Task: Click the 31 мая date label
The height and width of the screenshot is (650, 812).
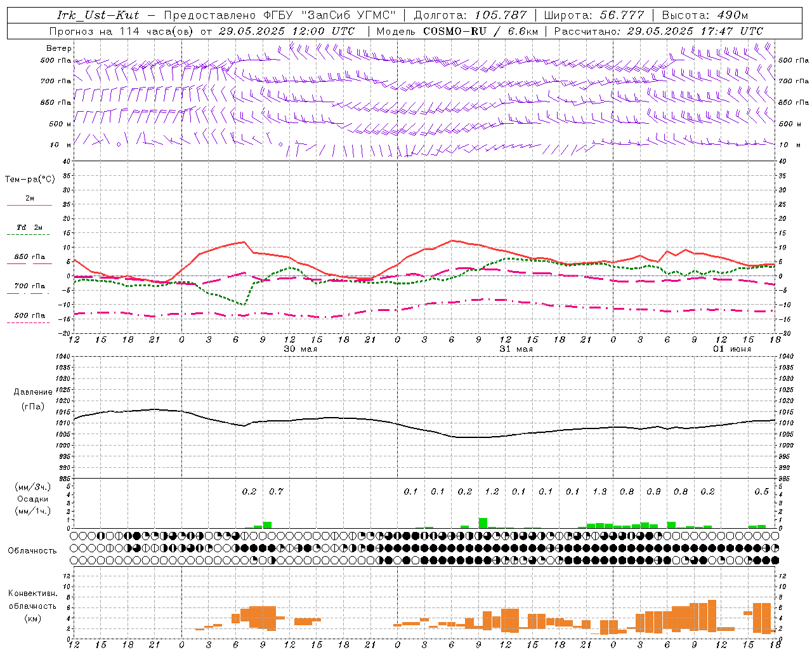Action: tap(516, 349)
